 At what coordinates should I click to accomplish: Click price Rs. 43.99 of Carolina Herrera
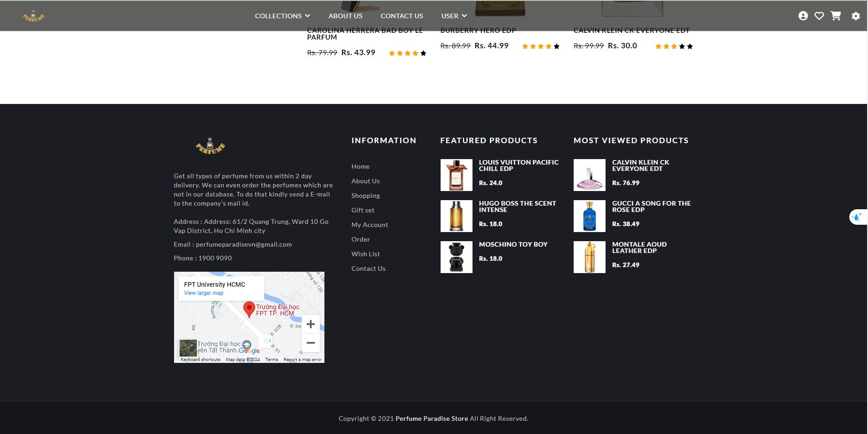click(x=358, y=52)
